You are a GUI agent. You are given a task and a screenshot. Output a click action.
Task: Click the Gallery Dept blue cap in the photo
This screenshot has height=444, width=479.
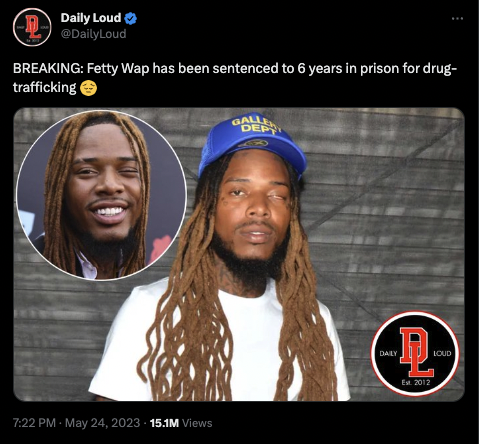pyautogui.click(x=252, y=144)
